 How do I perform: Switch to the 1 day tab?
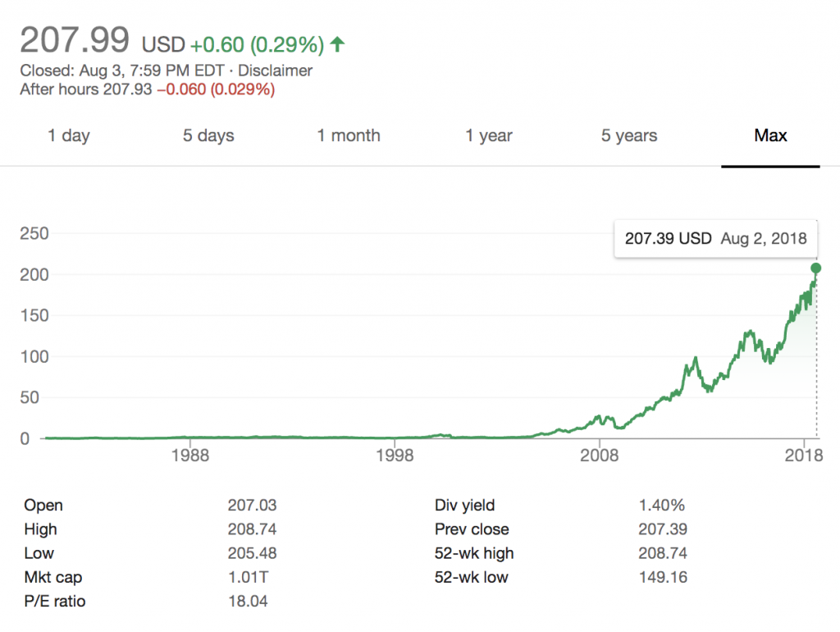click(69, 136)
